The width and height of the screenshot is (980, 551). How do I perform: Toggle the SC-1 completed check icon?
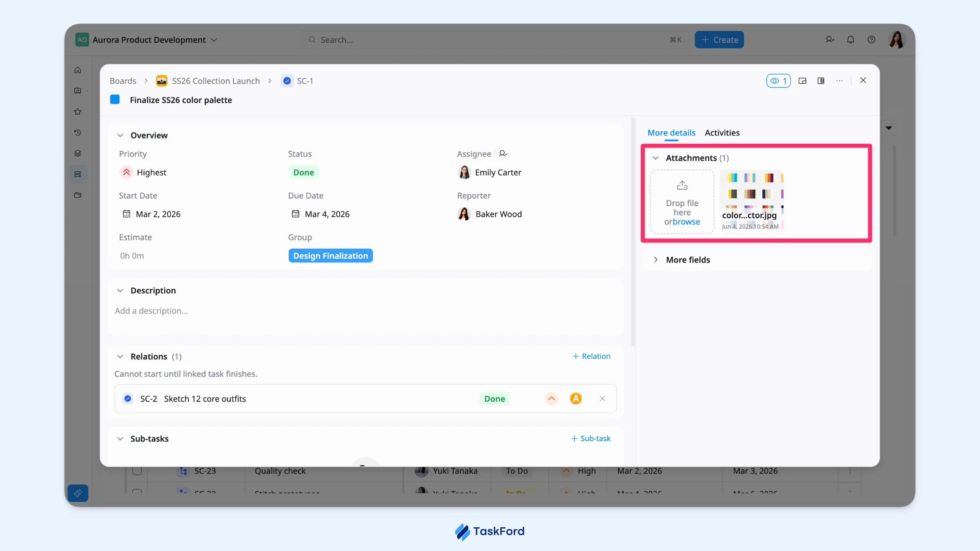click(287, 81)
